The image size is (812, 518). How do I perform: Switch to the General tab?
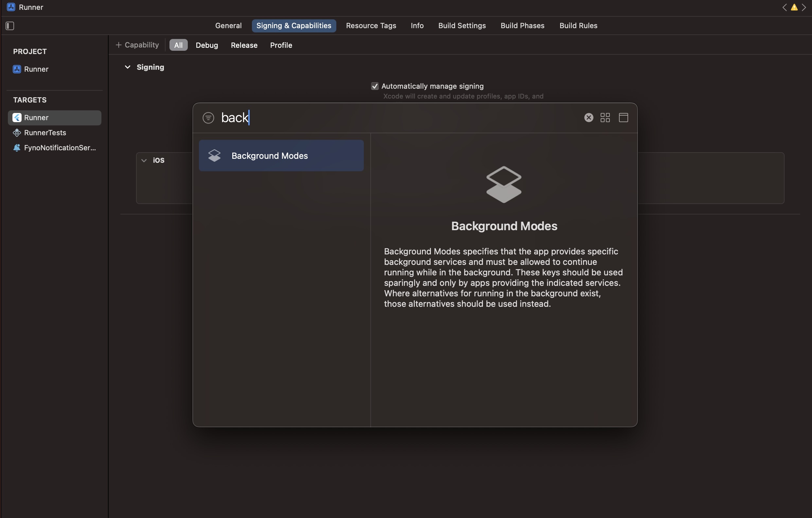pyautogui.click(x=228, y=26)
